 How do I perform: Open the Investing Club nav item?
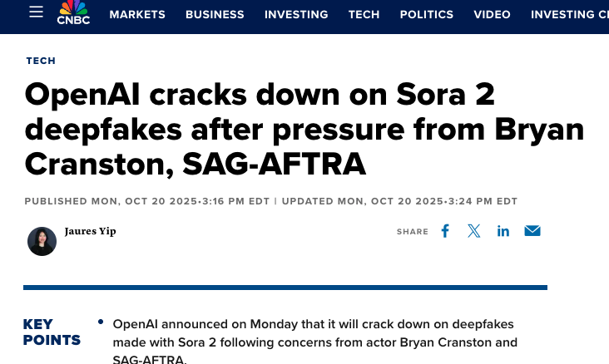[569, 14]
